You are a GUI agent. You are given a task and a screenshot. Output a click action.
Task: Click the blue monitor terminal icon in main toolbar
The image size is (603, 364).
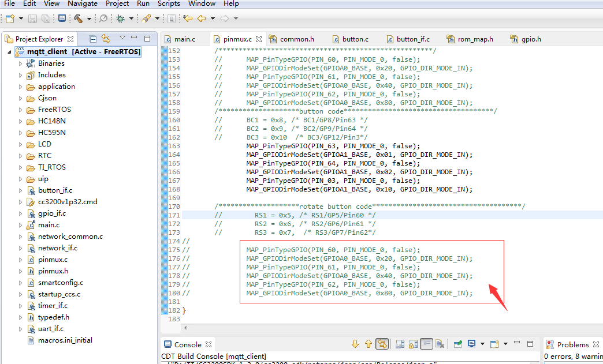tap(62, 18)
